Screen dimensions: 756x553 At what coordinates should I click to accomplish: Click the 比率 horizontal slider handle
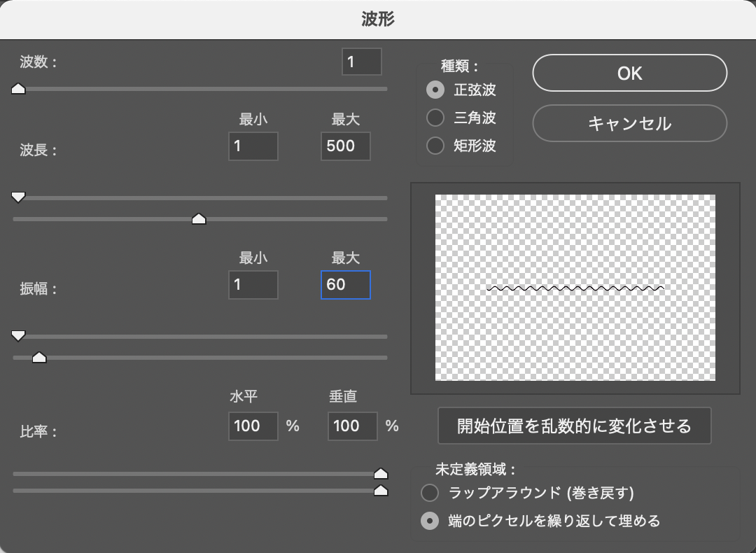coord(381,474)
